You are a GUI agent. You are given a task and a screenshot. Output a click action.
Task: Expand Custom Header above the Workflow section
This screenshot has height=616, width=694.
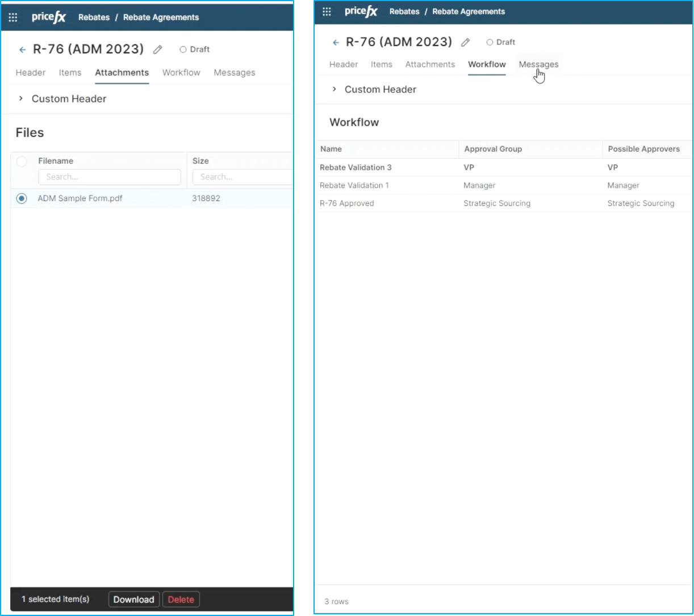pyautogui.click(x=335, y=89)
